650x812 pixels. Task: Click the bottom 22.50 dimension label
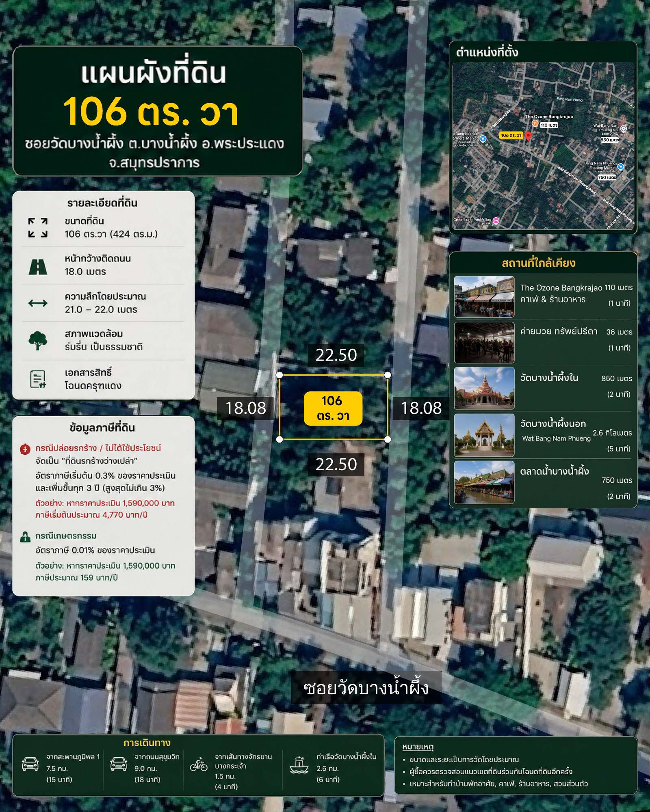click(x=336, y=464)
